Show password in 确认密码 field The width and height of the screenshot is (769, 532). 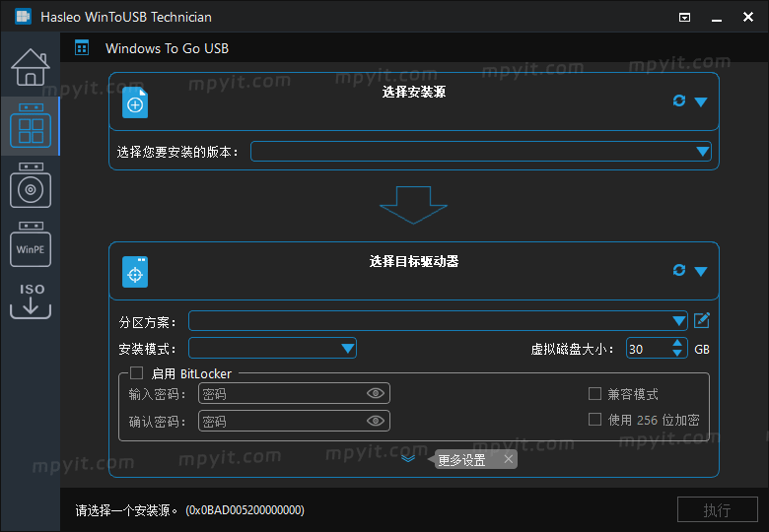(x=376, y=421)
